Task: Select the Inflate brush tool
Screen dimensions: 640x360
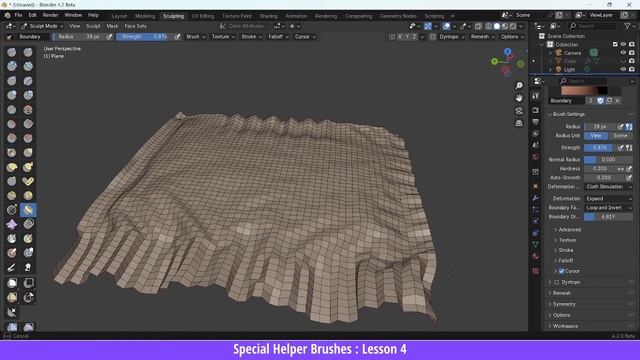Action: point(11,95)
